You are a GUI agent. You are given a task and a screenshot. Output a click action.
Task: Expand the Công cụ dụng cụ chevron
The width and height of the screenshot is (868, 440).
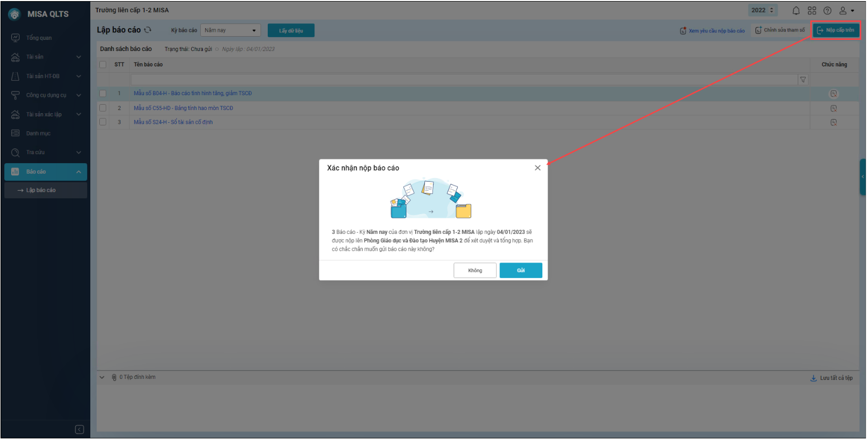pos(79,95)
